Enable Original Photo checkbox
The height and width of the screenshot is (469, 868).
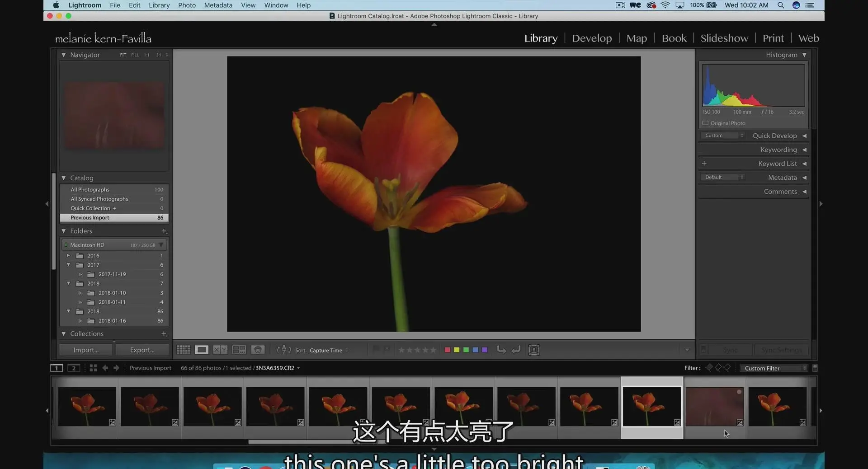(705, 123)
